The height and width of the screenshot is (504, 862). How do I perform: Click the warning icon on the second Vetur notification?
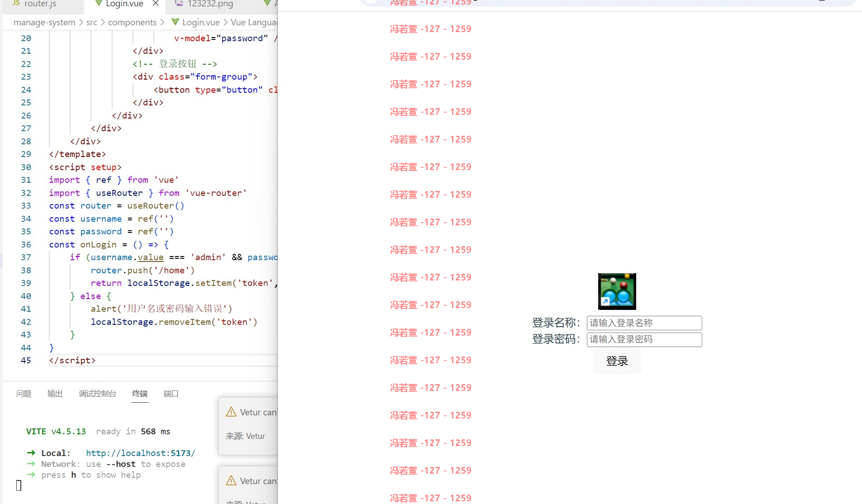[x=231, y=481]
